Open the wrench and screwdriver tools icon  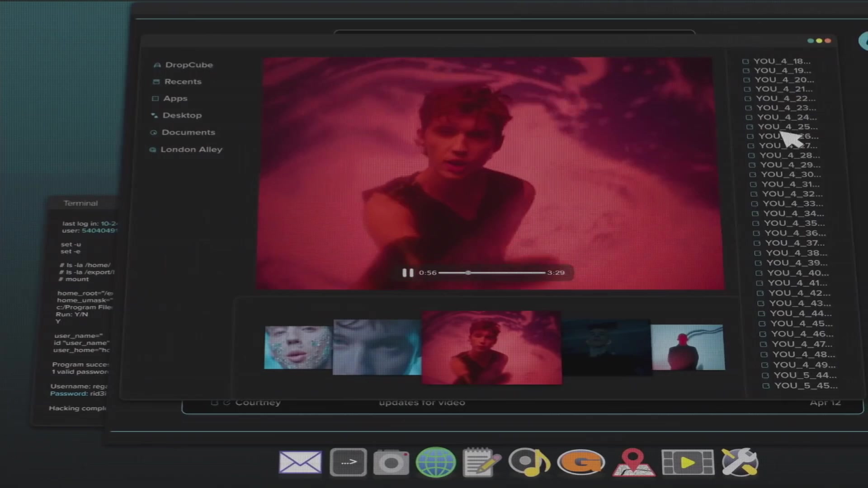coord(740,462)
